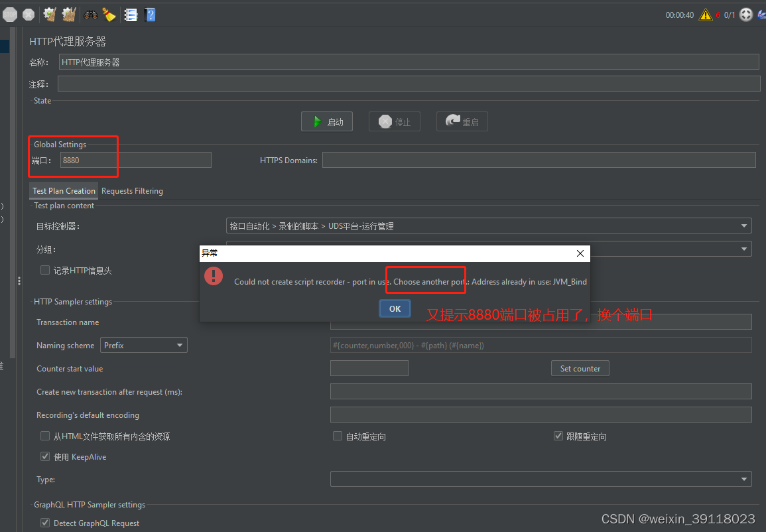The height and width of the screenshot is (532, 766).
Task: Open Help via the blue question-mark book icon
Action: click(150, 15)
